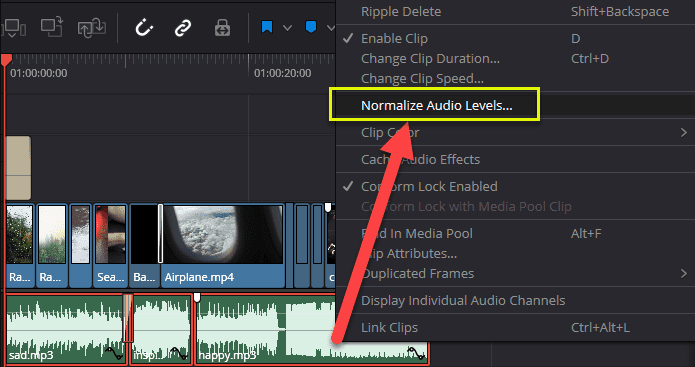Toggle timeline snapping magnet icon
The width and height of the screenshot is (695, 367).
point(144,28)
